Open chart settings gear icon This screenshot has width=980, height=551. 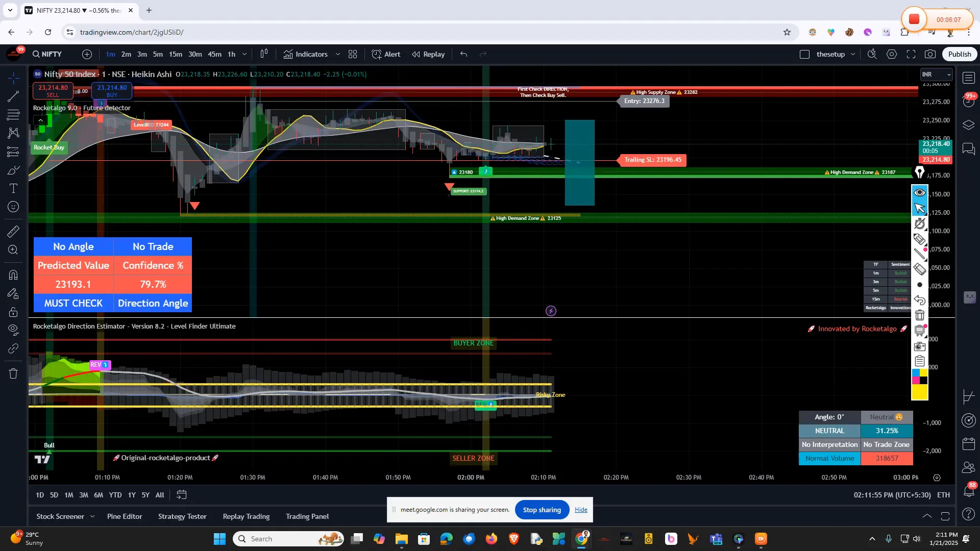pyautogui.click(x=892, y=54)
